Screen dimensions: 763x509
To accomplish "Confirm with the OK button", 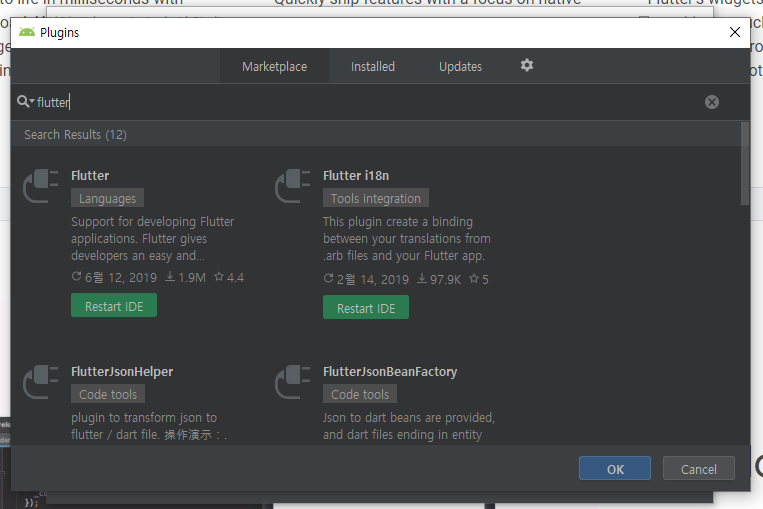I will 615,469.
